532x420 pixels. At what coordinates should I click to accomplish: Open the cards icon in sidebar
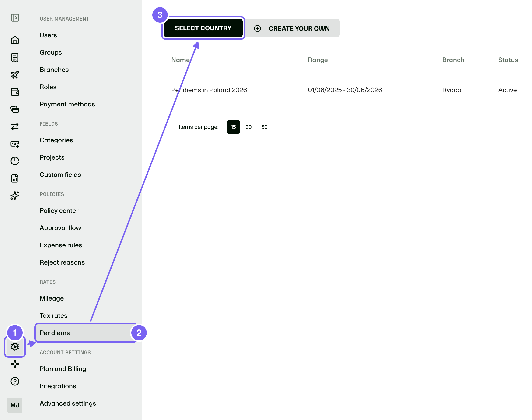(x=15, y=109)
